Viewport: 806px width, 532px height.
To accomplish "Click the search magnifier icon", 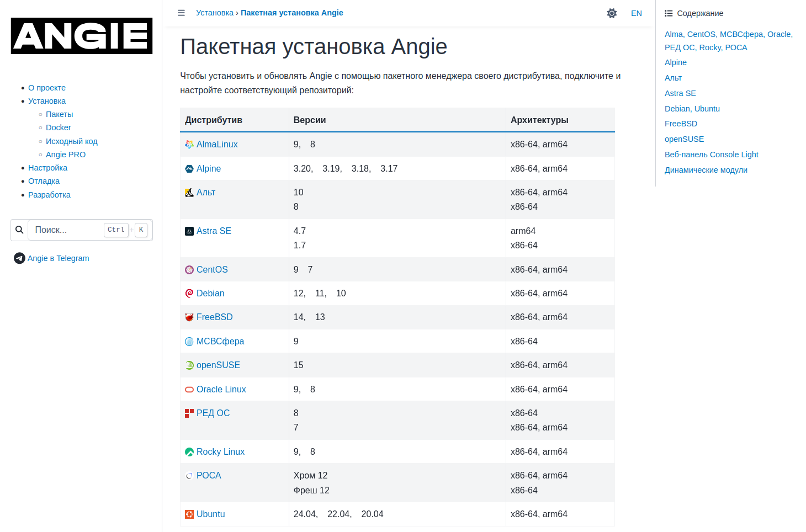I will [x=19, y=230].
